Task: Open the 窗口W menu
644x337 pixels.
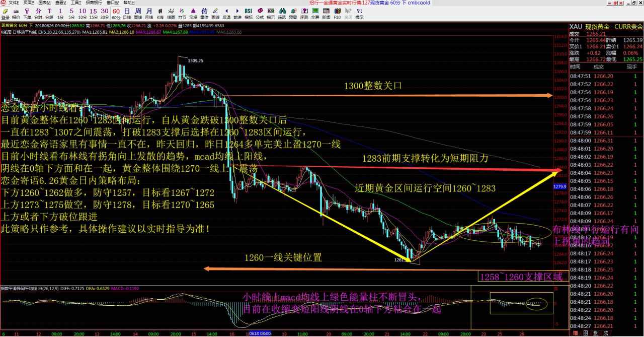Action: pos(112,3)
